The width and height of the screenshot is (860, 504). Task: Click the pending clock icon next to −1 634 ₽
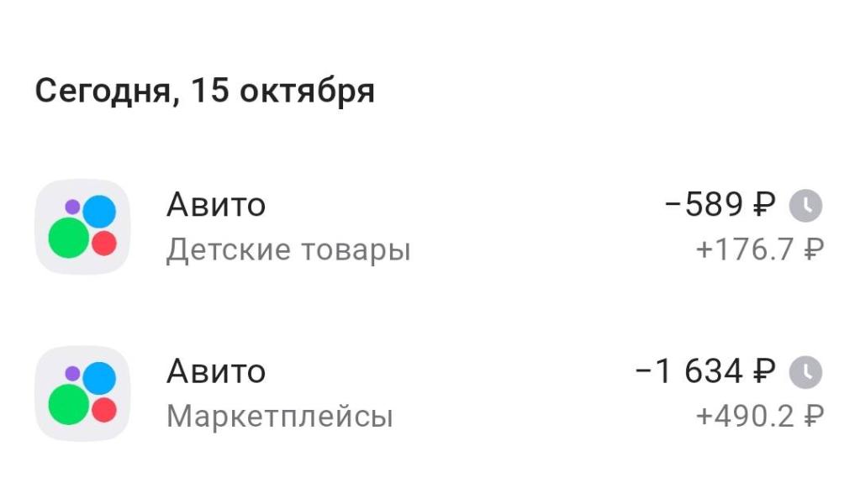pyautogui.click(x=805, y=372)
